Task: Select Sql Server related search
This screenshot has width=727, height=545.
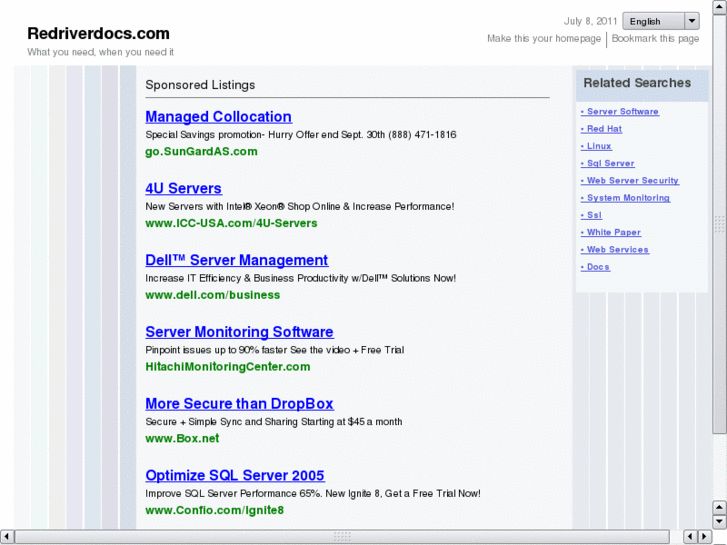Action: click(x=607, y=163)
